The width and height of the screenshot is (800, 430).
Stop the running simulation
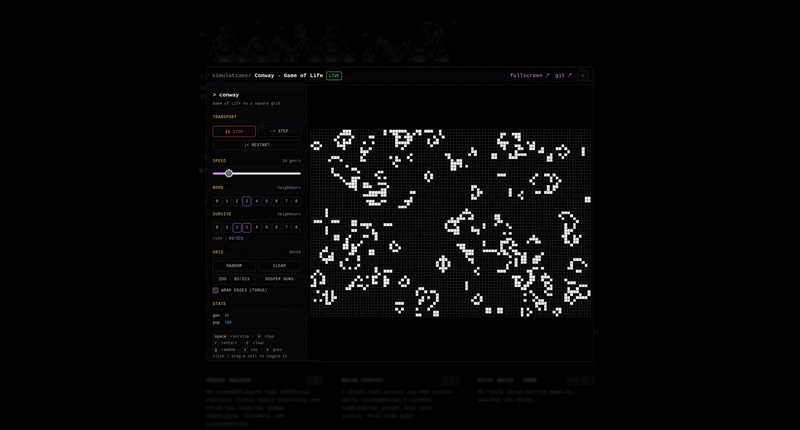[x=234, y=132]
